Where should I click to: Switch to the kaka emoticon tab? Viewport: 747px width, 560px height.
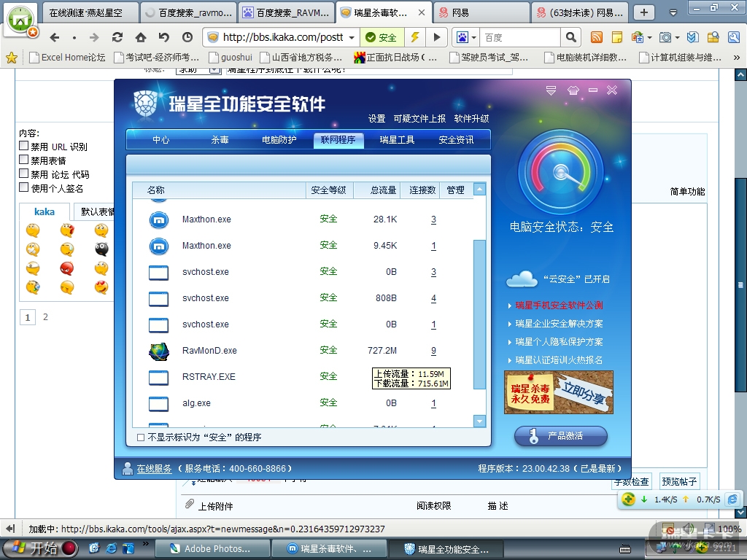tap(44, 211)
